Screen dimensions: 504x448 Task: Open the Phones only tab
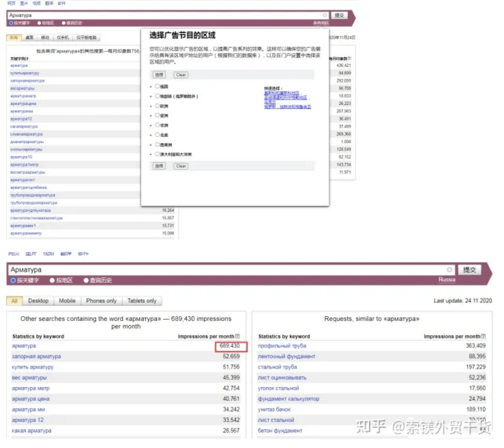(x=101, y=301)
